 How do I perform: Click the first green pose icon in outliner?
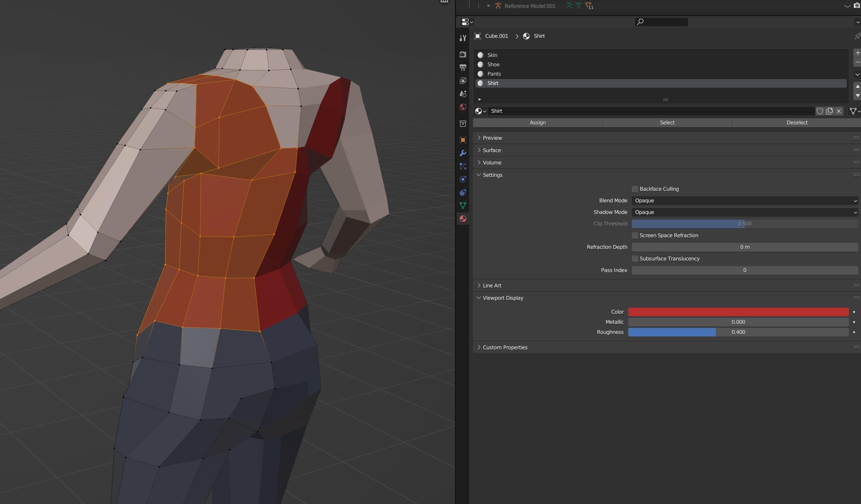coord(569,6)
